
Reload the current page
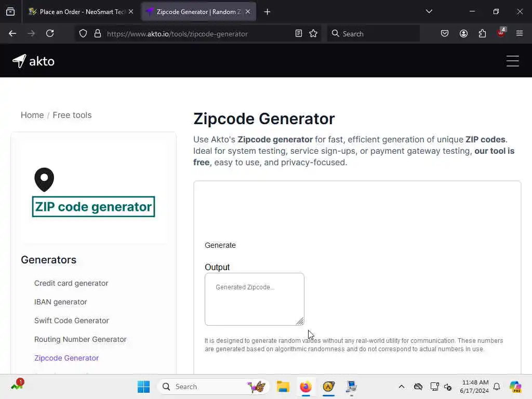pos(50,34)
